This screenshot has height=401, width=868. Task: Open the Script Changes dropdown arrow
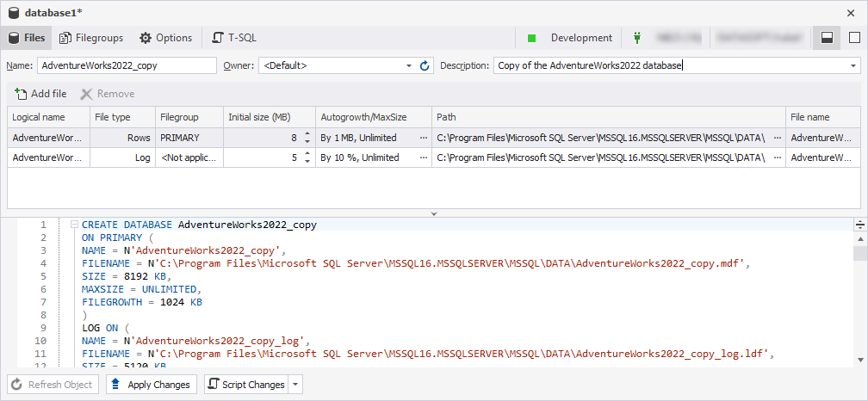[295, 385]
